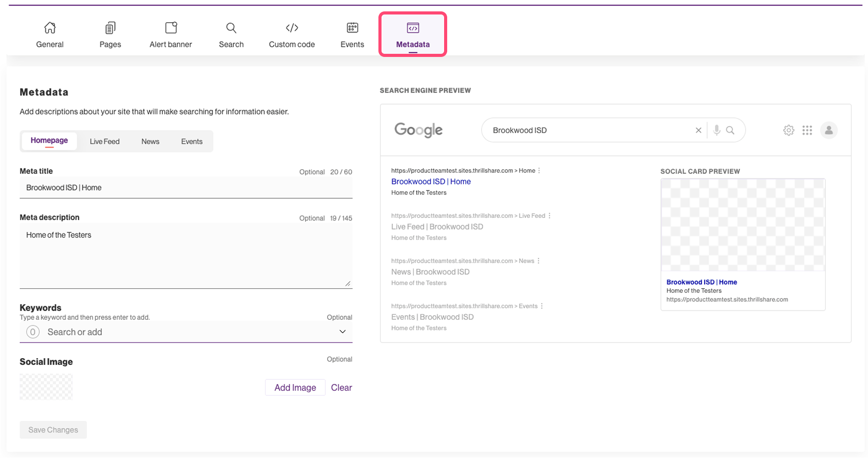Screen dimensions: 868x458
Task: Click the social card thrillshare URL text
Action: pos(727,300)
